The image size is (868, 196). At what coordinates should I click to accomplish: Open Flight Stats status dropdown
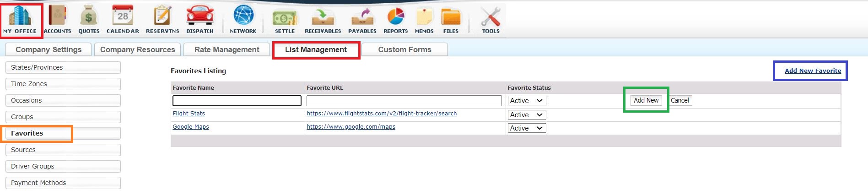pyautogui.click(x=527, y=115)
